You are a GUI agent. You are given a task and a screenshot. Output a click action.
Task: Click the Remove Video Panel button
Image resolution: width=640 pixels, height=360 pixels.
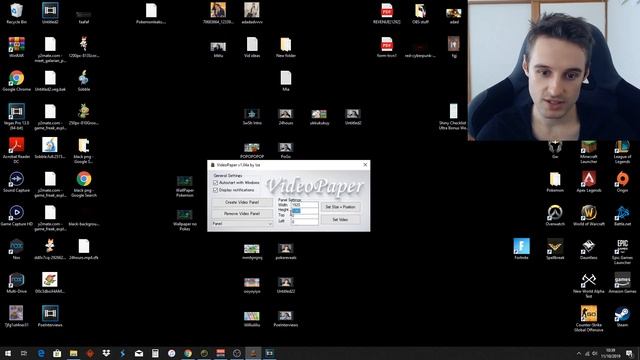[x=242, y=213]
